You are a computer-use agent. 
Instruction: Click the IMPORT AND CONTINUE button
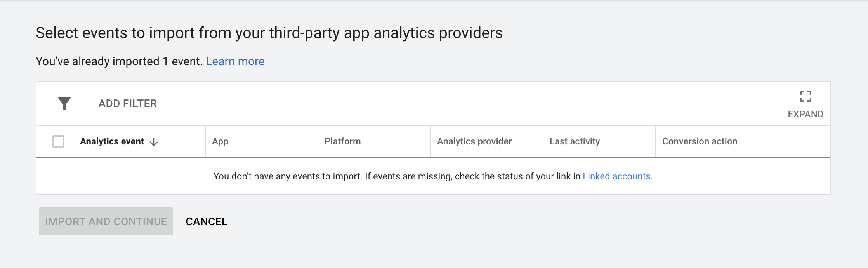pyautogui.click(x=106, y=221)
